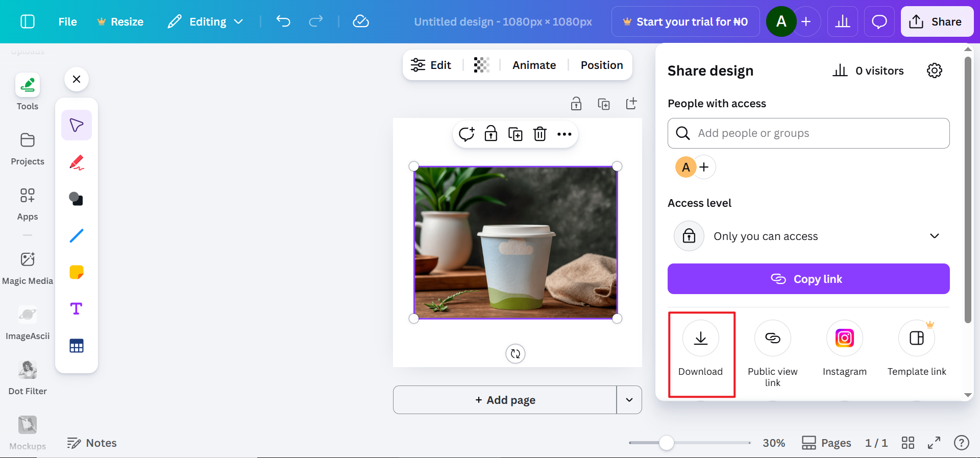The height and width of the screenshot is (458, 980).
Task: Lock the selected image element
Action: click(491, 134)
